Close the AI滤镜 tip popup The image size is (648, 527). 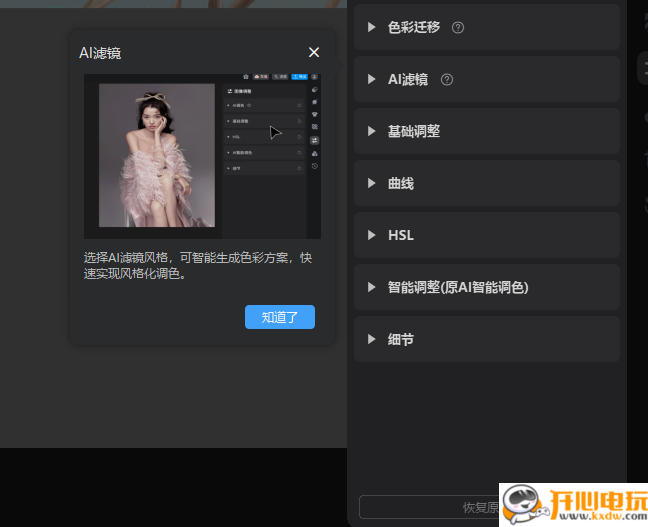314,52
